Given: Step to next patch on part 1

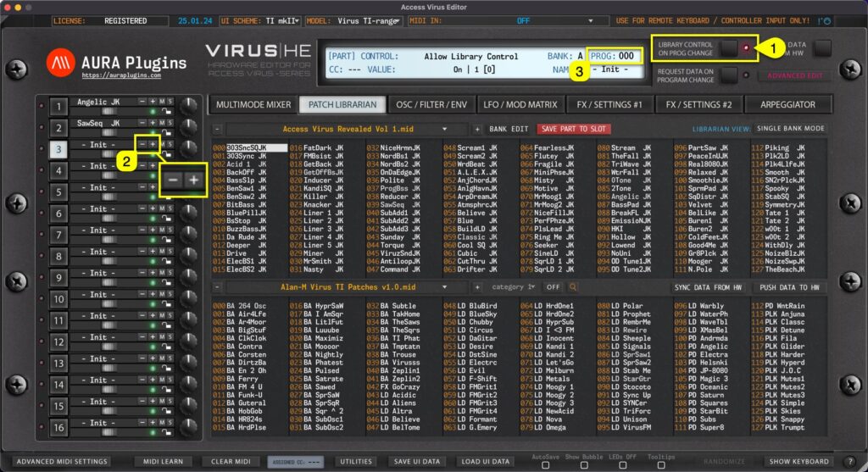Looking at the screenshot, I should click(153, 102).
